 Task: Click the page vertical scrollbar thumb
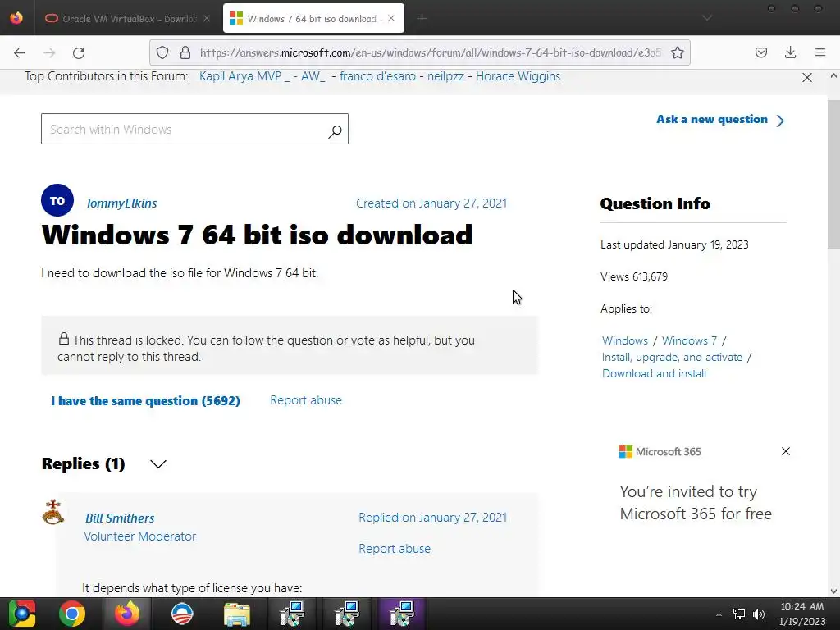(x=833, y=174)
